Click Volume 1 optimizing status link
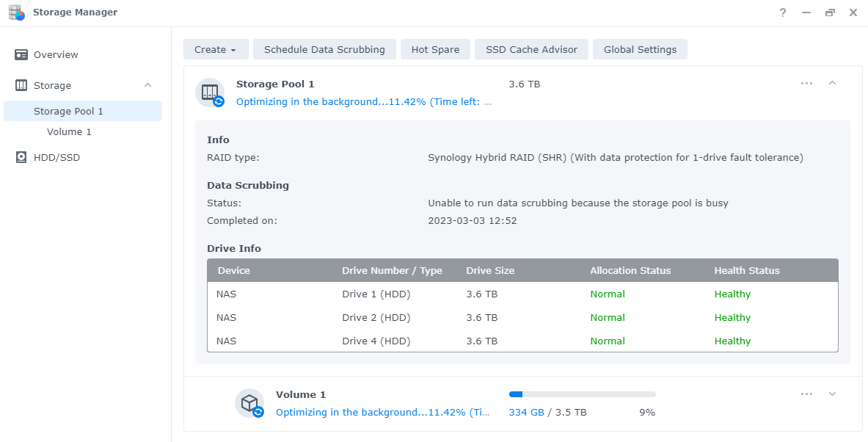The image size is (868, 442). (x=382, y=412)
